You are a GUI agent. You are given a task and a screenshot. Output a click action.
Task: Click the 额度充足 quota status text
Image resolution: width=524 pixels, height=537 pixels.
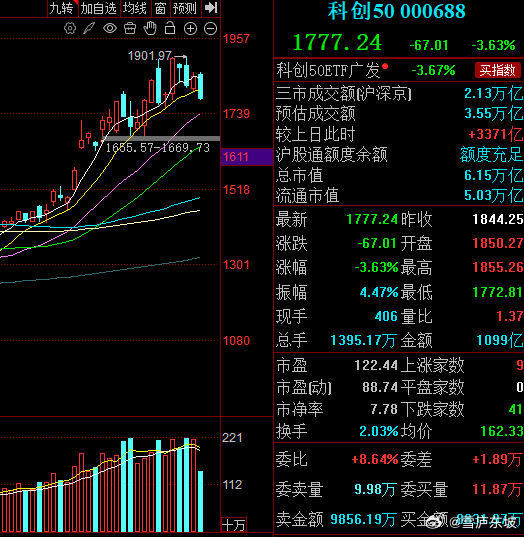[491, 154]
